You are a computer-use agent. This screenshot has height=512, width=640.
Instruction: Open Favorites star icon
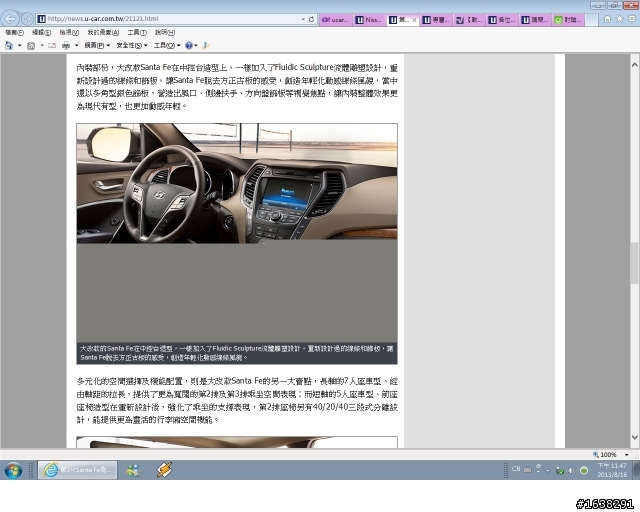click(620, 19)
